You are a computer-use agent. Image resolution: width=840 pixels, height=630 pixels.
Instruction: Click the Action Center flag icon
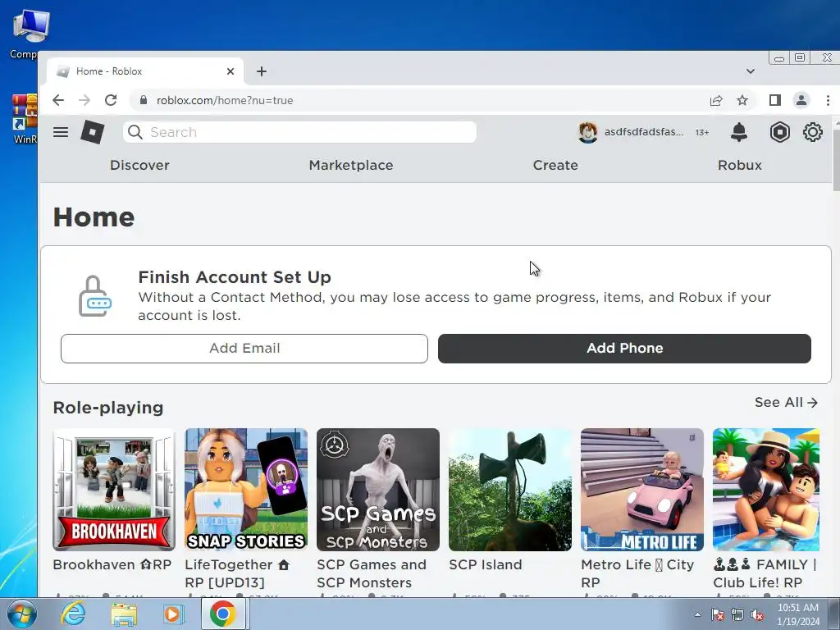(717, 614)
